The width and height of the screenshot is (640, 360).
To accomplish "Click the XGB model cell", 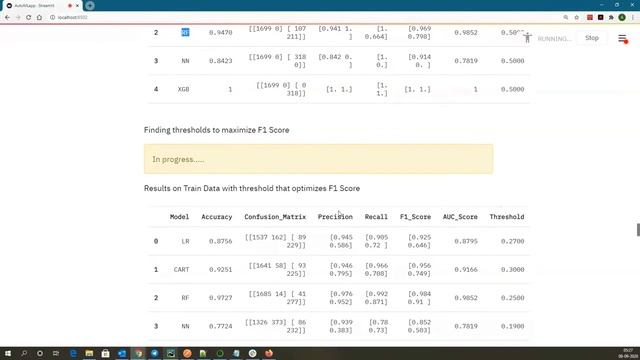I will coord(183,89).
